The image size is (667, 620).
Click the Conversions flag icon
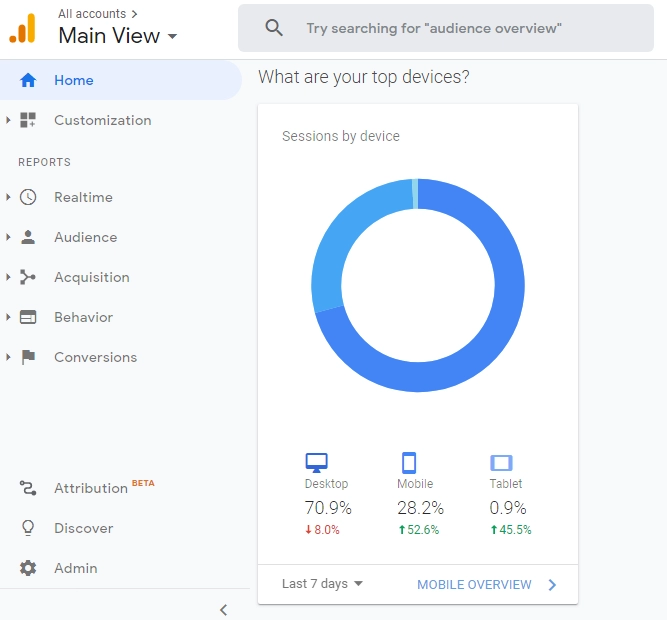click(28, 357)
